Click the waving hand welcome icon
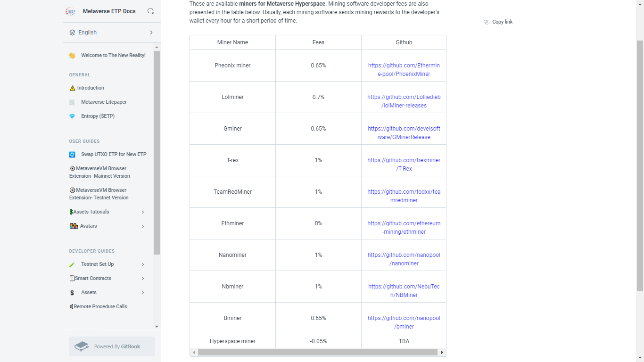 click(x=72, y=56)
